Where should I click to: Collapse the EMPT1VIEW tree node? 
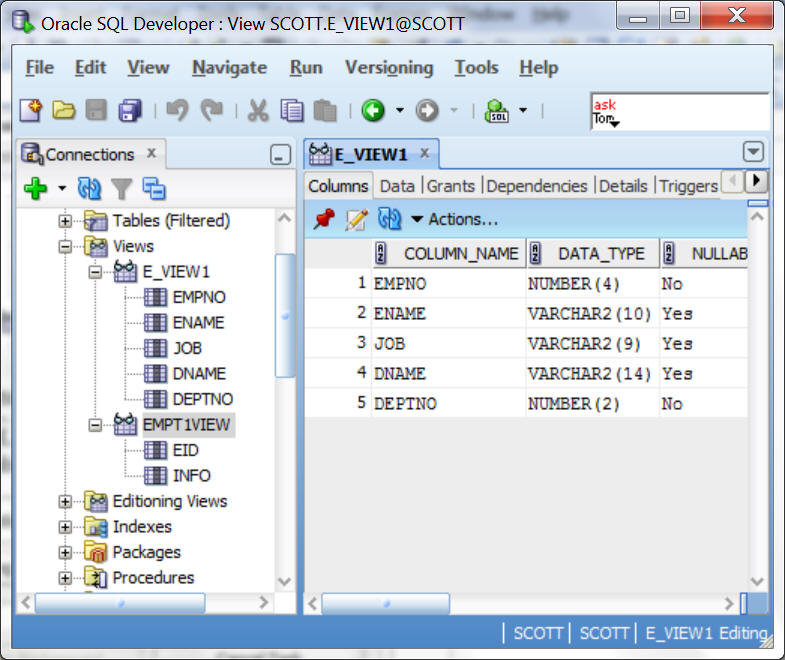pyautogui.click(x=95, y=425)
